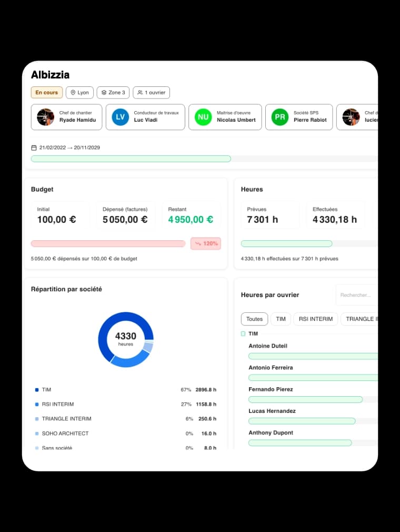400x532 pixels.
Task: Open the Société SPS Pierre Rabiot card
Action: point(299,117)
